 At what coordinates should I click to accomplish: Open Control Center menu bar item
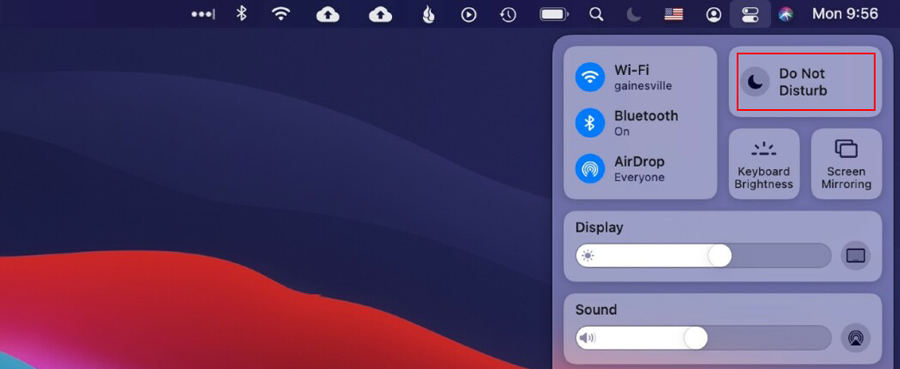pos(750,14)
